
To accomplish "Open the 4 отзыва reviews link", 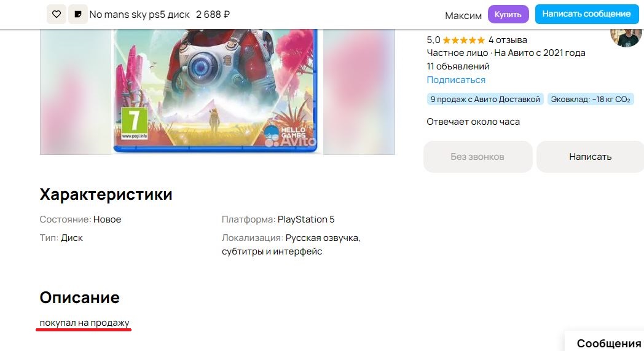I will point(508,40).
